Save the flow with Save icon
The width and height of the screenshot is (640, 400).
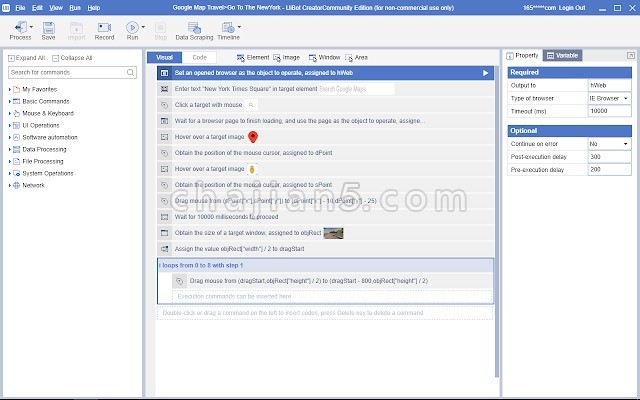[48, 31]
